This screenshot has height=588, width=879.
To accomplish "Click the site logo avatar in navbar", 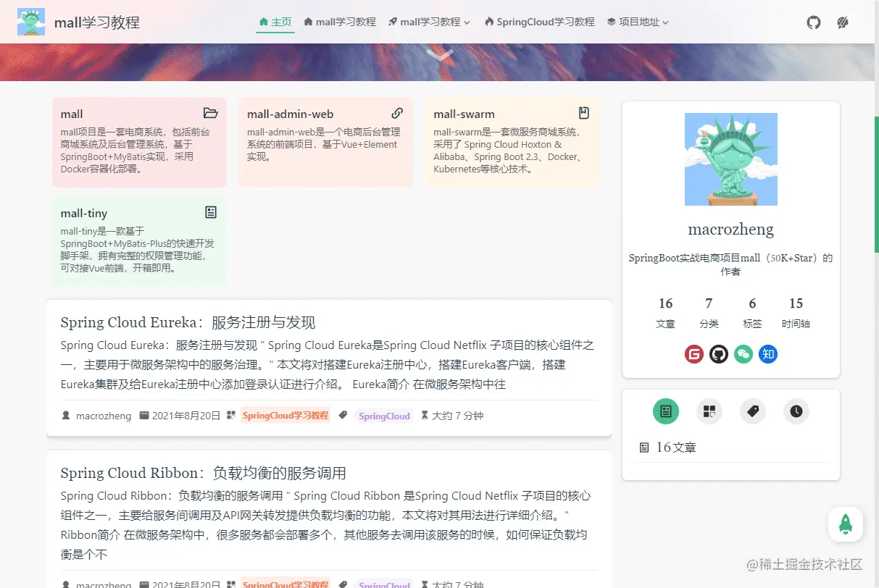I will (x=31, y=22).
